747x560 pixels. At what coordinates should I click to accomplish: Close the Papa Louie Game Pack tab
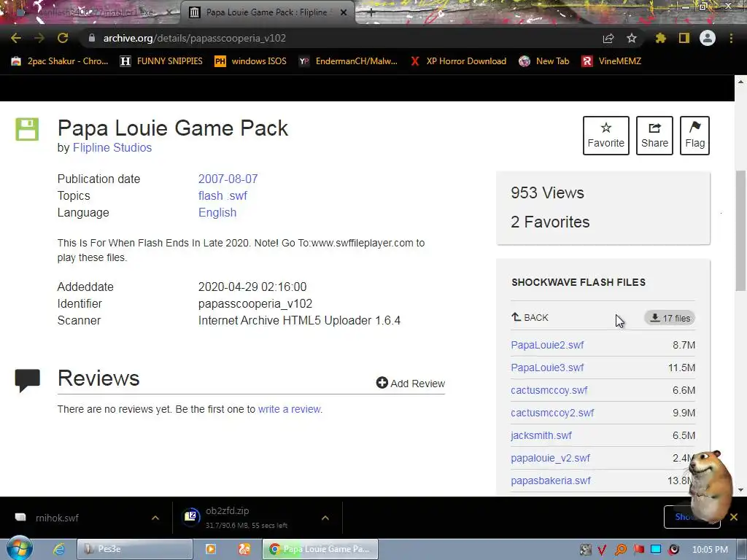(344, 12)
